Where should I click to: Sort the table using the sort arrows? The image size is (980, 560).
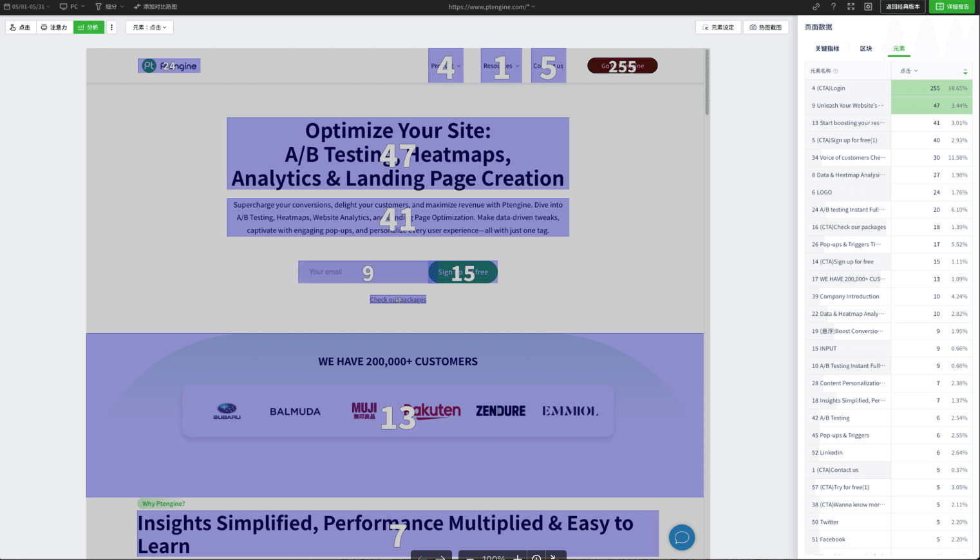point(965,71)
